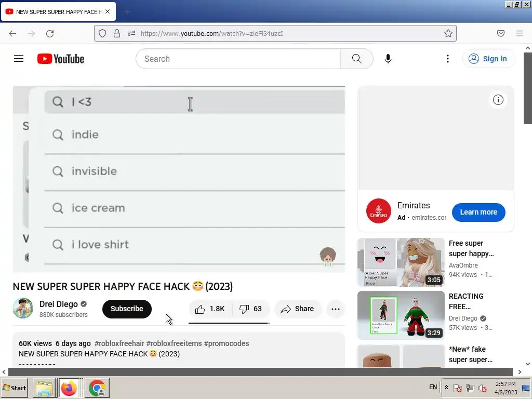This screenshot has width=532, height=399.
Task: Bookmark this page with the star icon
Action: pyautogui.click(x=448, y=33)
